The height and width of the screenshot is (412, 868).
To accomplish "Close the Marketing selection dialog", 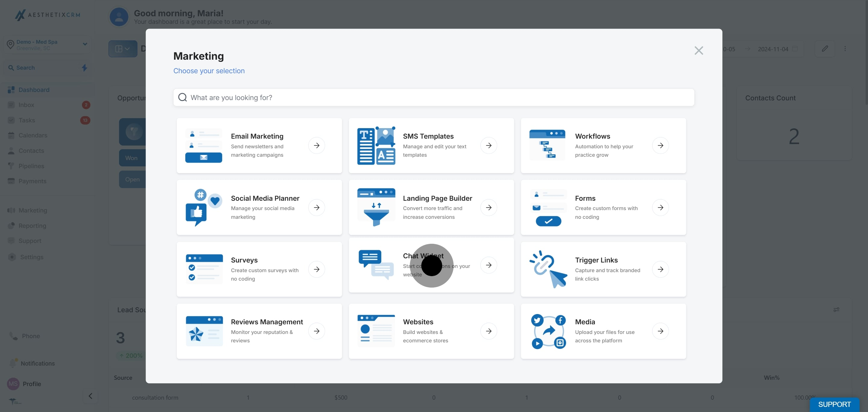I will tap(699, 51).
